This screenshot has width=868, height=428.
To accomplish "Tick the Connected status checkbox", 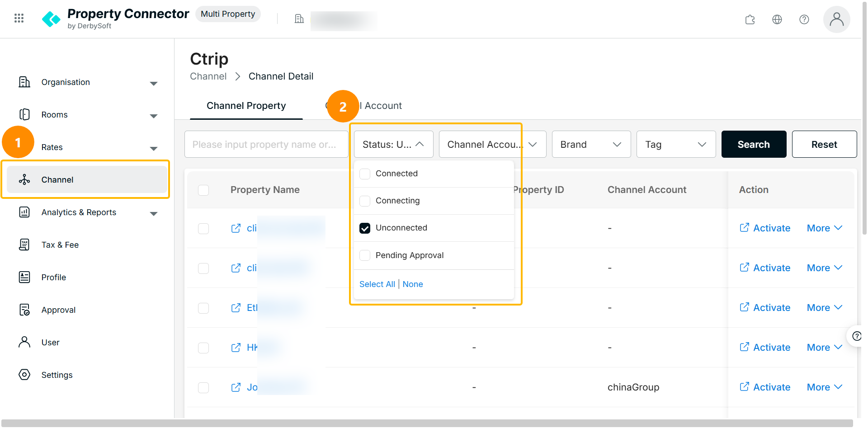I will coord(365,174).
